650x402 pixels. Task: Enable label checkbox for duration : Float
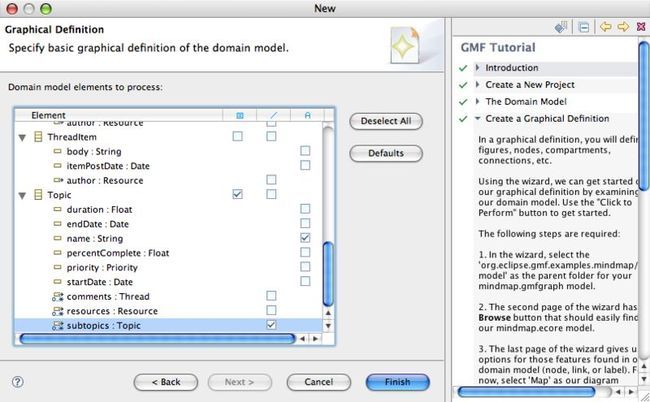(x=305, y=208)
